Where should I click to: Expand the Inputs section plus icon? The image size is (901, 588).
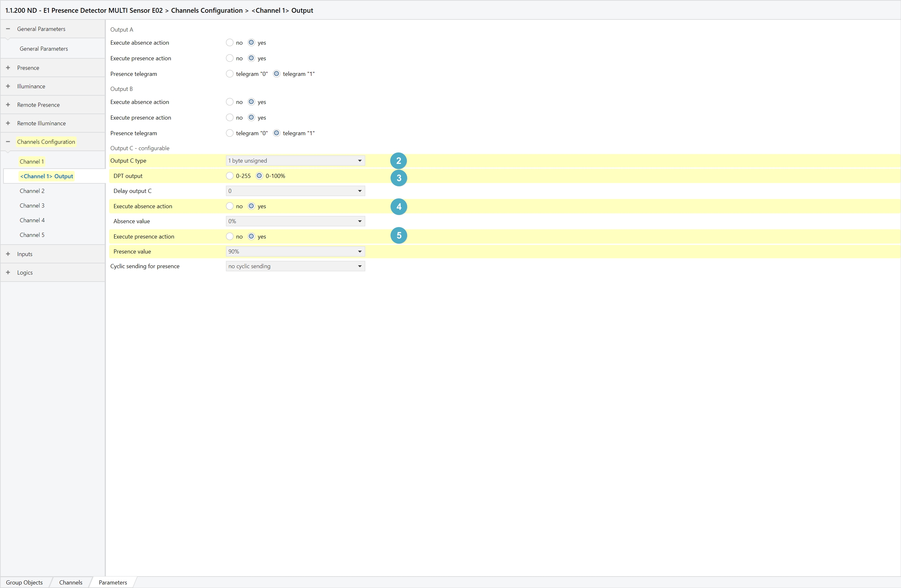click(x=8, y=254)
